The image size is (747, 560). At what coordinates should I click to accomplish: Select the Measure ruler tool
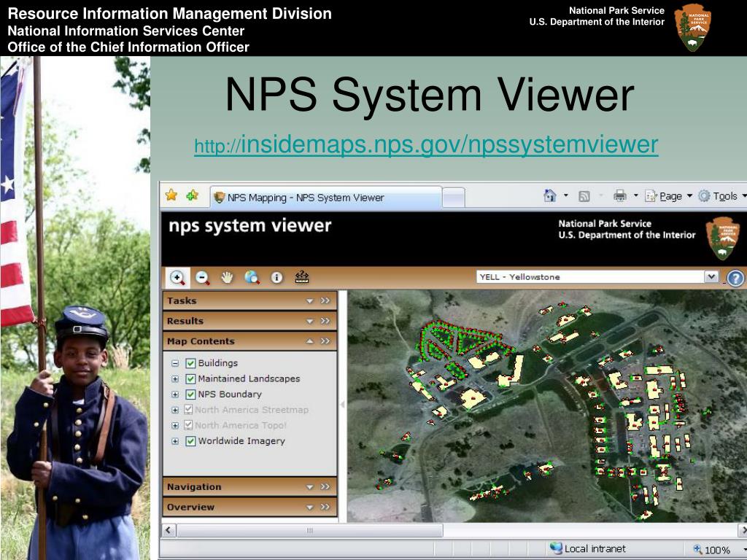(302, 277)
